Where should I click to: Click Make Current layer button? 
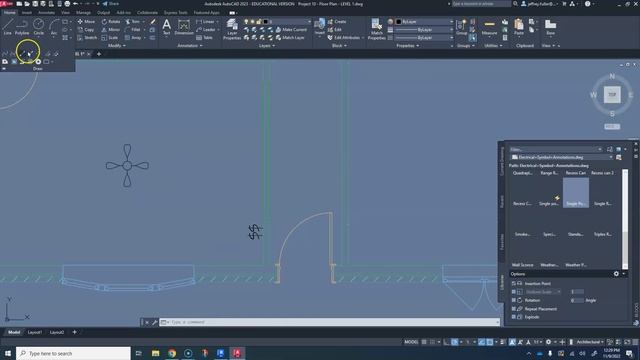click(x=291, y=29)
